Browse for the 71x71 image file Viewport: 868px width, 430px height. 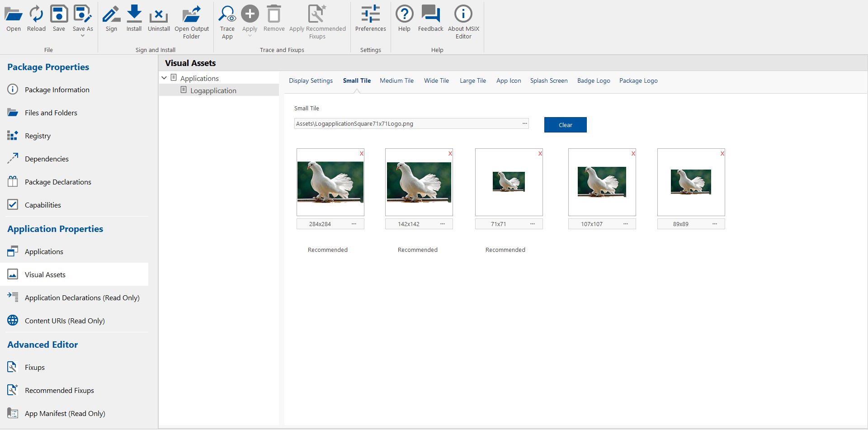pos(533,224)
